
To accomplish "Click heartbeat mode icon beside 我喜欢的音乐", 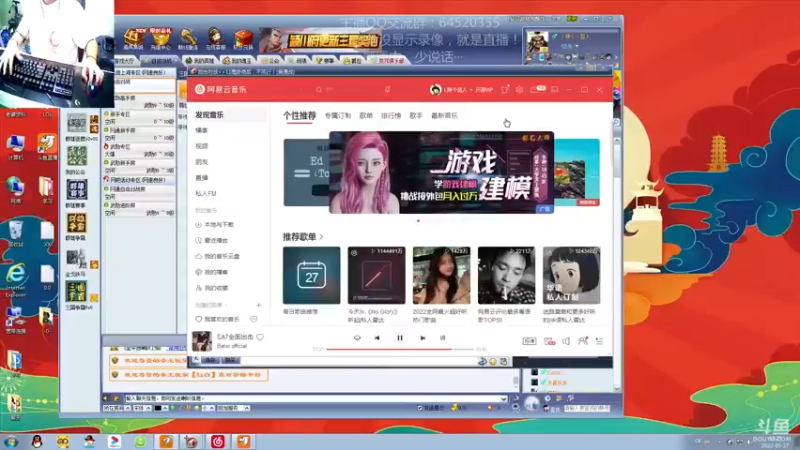I will [254, 319].
